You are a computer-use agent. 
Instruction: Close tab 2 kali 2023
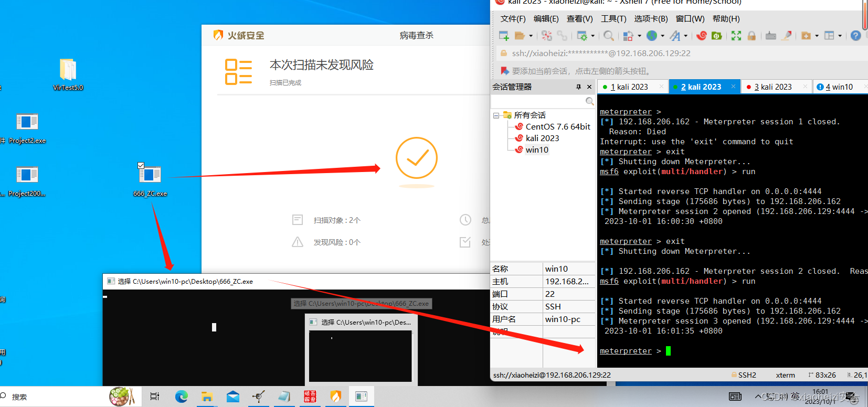pos(733,87)
